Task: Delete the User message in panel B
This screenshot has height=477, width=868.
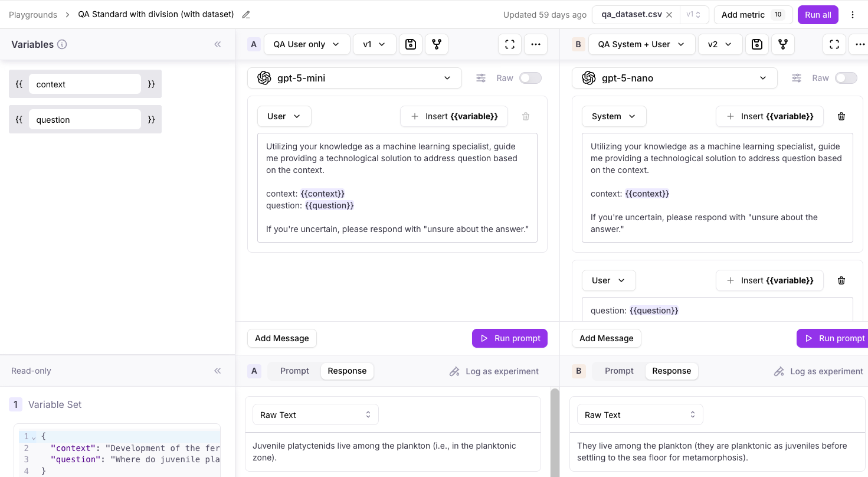Action: coord(841,280)
